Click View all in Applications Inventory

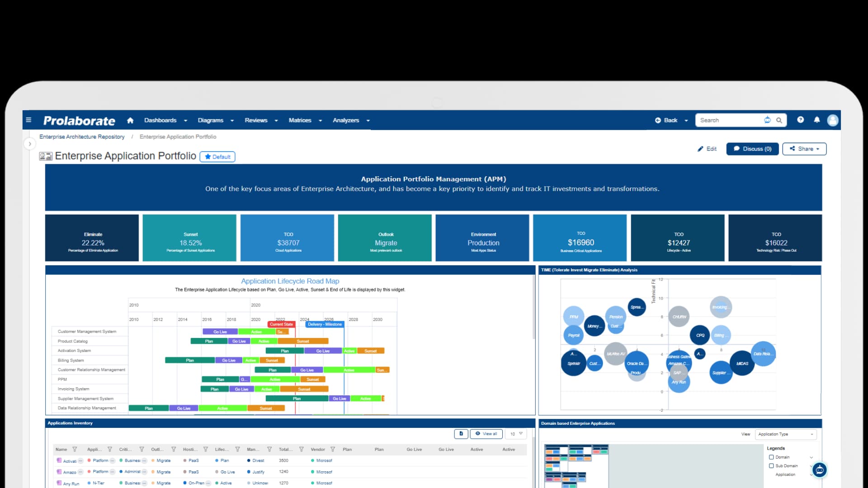[x=486, y=434]
